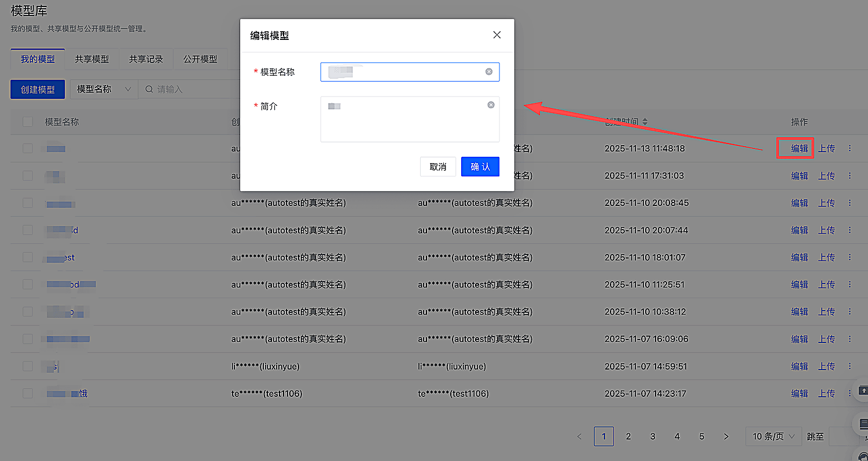Open more actions for the 2025-11-10 11:25:51 row
This screenshot has width=868, height=461.
tap(849, 285)
